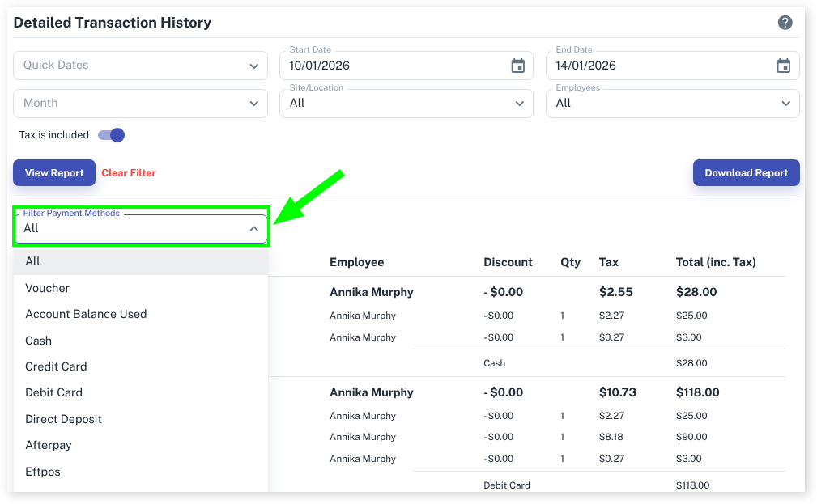Click the Clear Filter link
Viewport: 817px width, 504px height.
point(129,173)
